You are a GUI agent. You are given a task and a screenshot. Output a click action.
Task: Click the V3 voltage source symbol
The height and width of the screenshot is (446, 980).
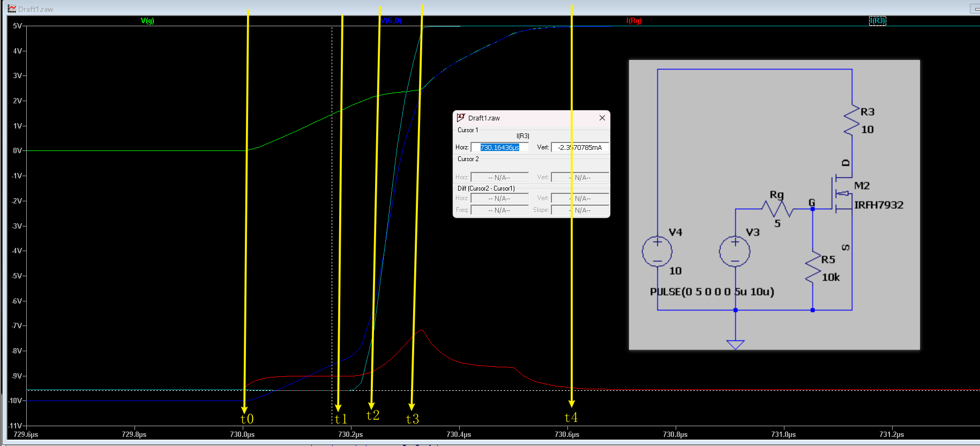[x=735, y=251]
